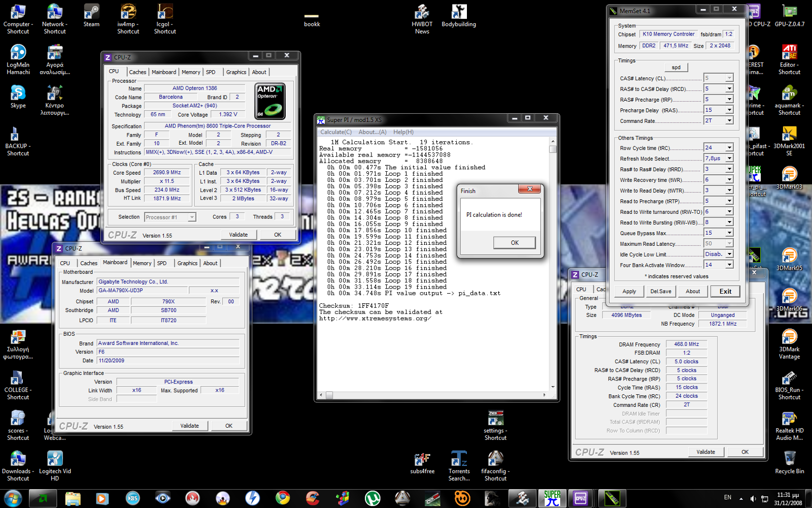Click the spd button in MemSet

(676, 67)
